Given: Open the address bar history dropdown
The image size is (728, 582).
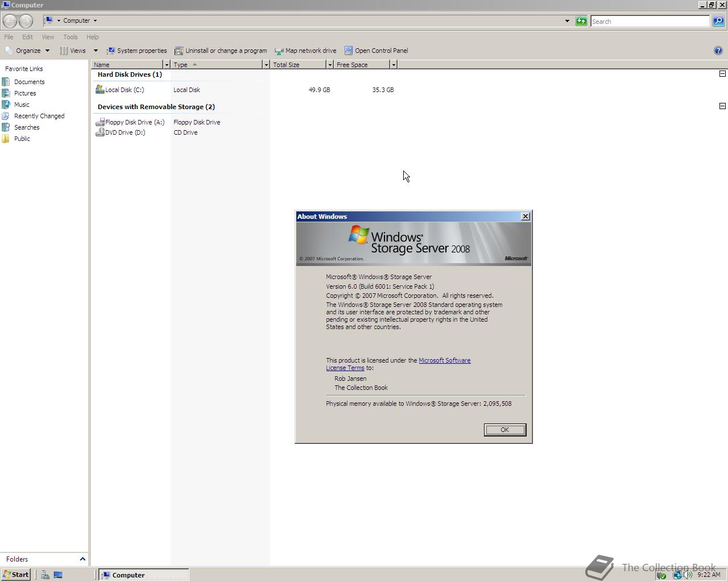Looking at the screenshot, I should [567, 21].
